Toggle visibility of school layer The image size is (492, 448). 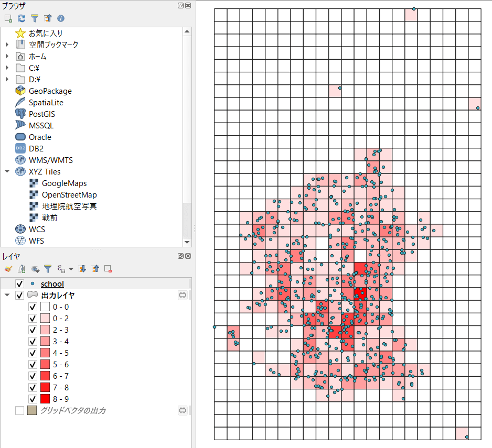point(19,283)
